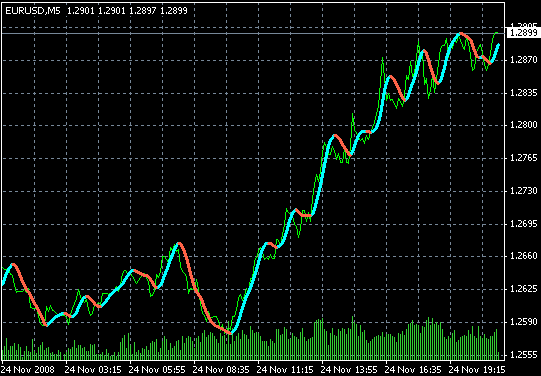Select the highlighted 1.2899 current price tag
Viewport: 541px width, 376px height.
click(523, 33)
